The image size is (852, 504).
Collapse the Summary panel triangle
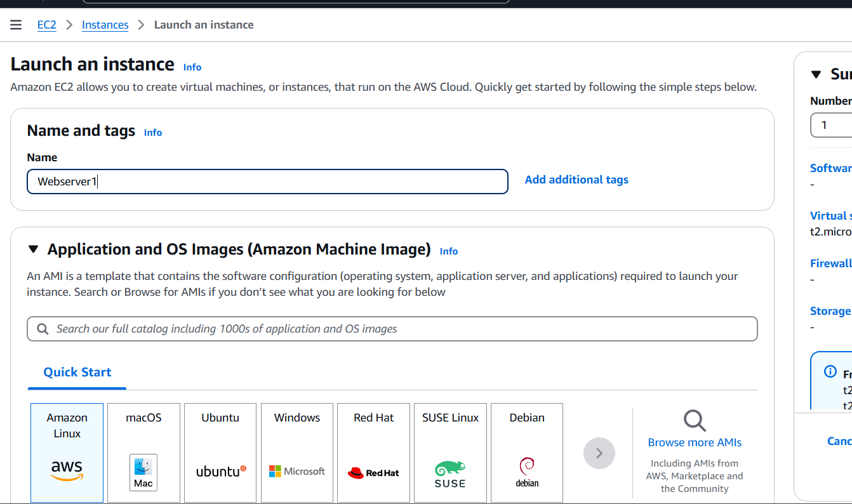tap(816, 75)
